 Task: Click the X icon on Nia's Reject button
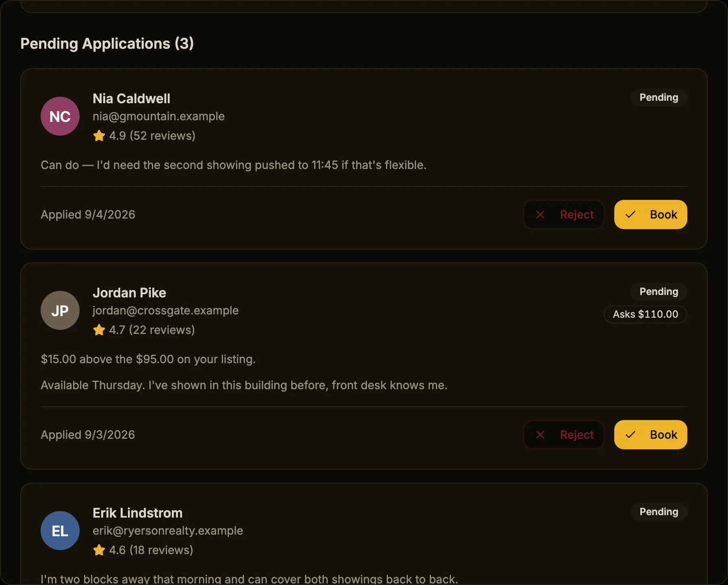click(x=540, y=214)
